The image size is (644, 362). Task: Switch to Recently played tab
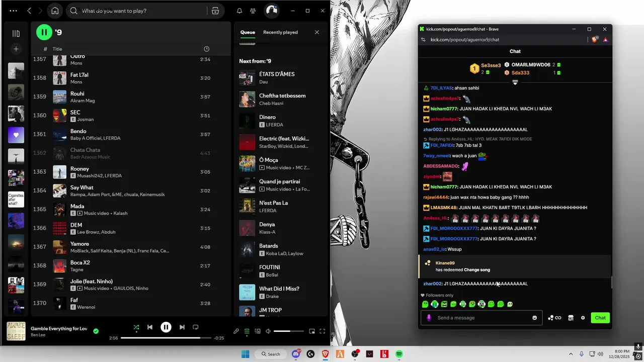(280, 32)
